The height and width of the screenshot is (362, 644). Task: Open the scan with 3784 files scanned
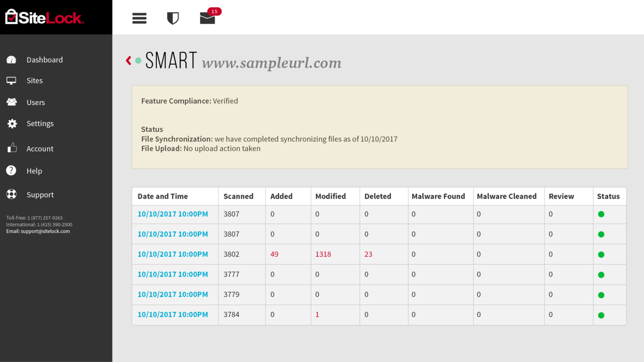pyautogui.click(x=173, y=315)
